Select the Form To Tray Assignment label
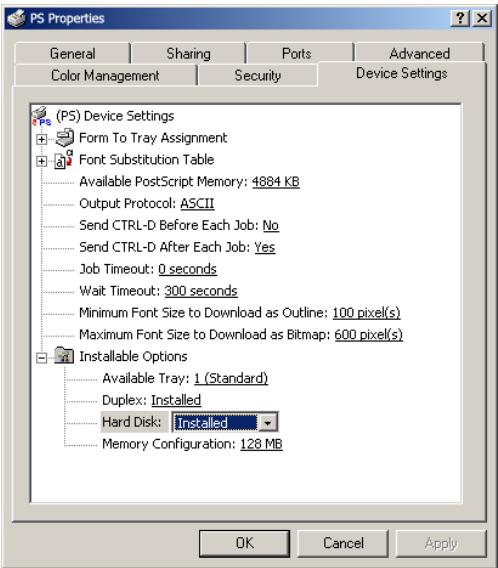 153,138
